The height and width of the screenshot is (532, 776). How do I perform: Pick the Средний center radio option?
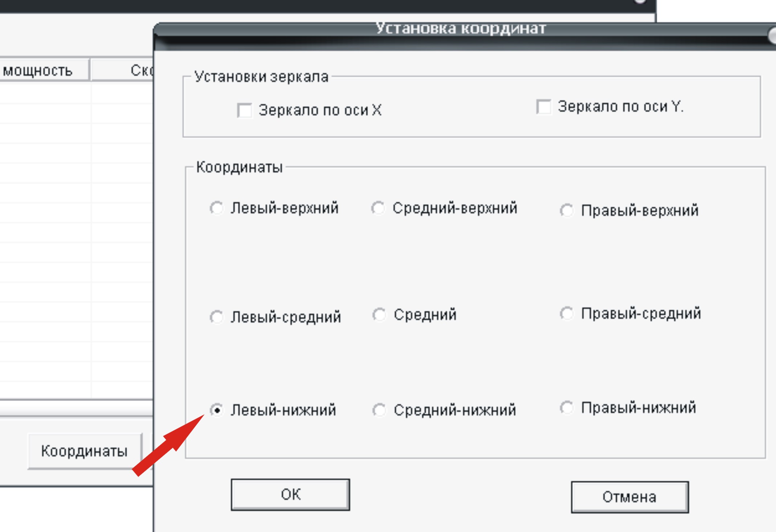(x=379, y=315)
